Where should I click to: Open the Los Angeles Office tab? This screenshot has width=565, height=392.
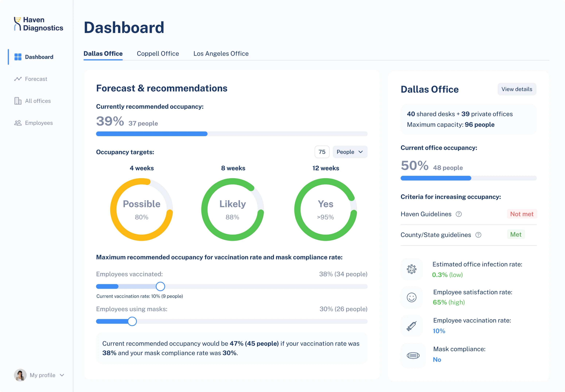[x=221, y=54]
